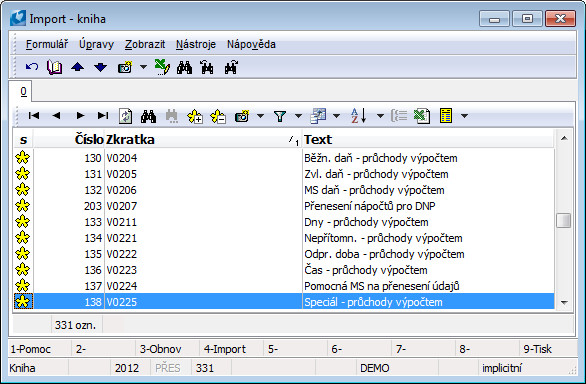This screenshot has width=586, height=384.
Task: Open the Úpravy menu
Action: tap(96, 44)
